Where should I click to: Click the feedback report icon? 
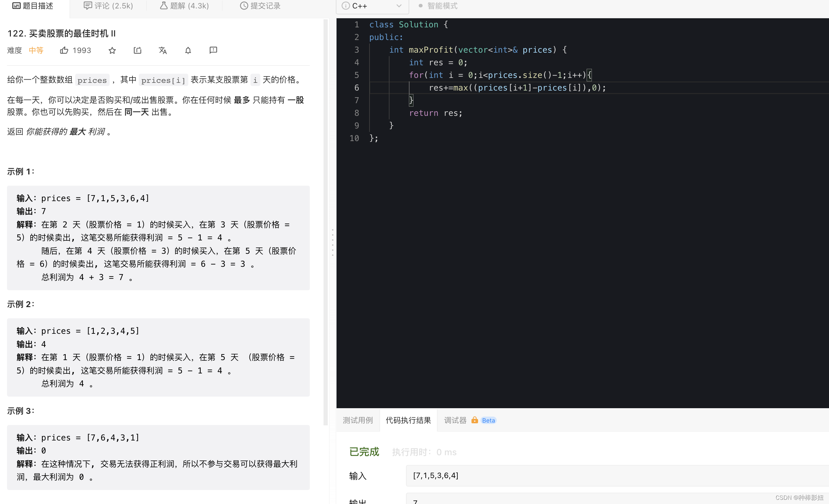coord(213,50)
